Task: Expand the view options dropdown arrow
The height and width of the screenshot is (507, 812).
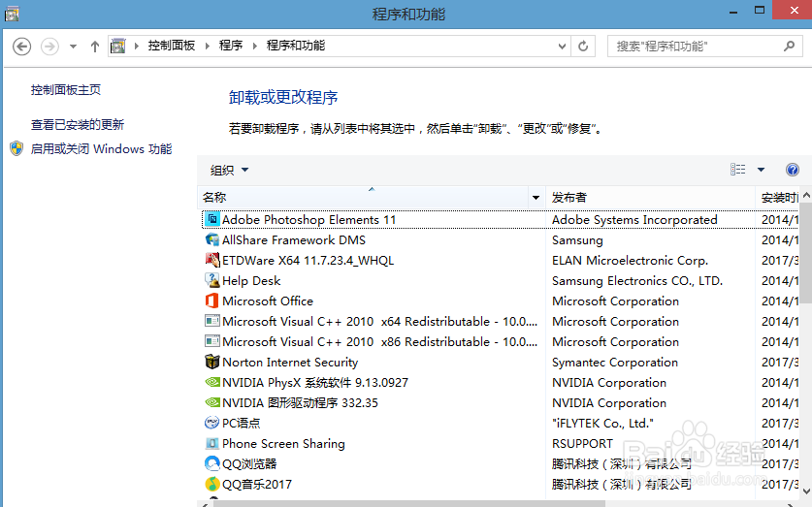Action: click(x=761, y=170)
